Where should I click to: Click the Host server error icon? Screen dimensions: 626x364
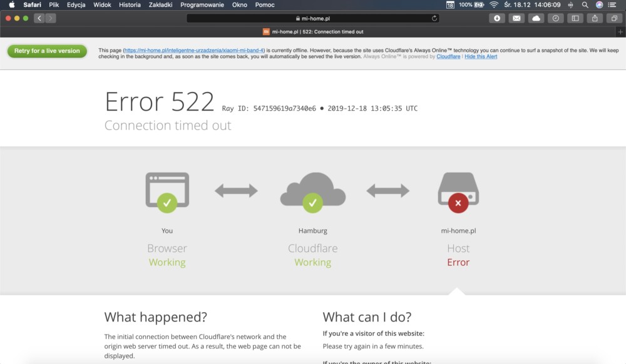(x=458, y=193)
